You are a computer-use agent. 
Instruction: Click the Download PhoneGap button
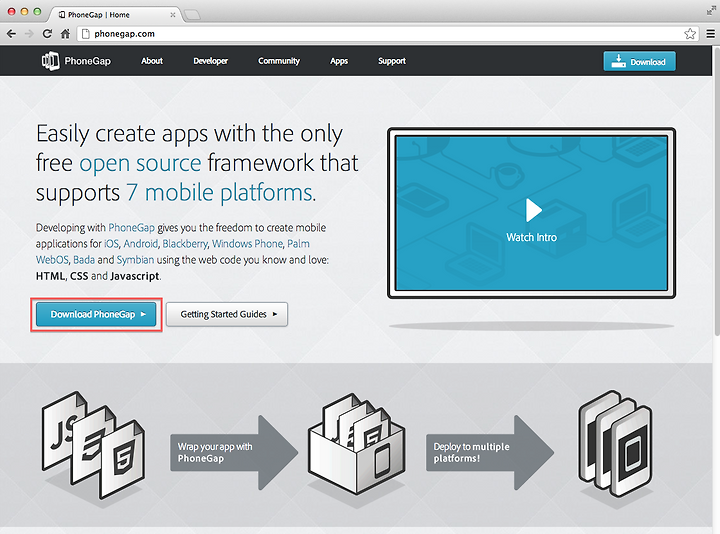click(96, 315)
